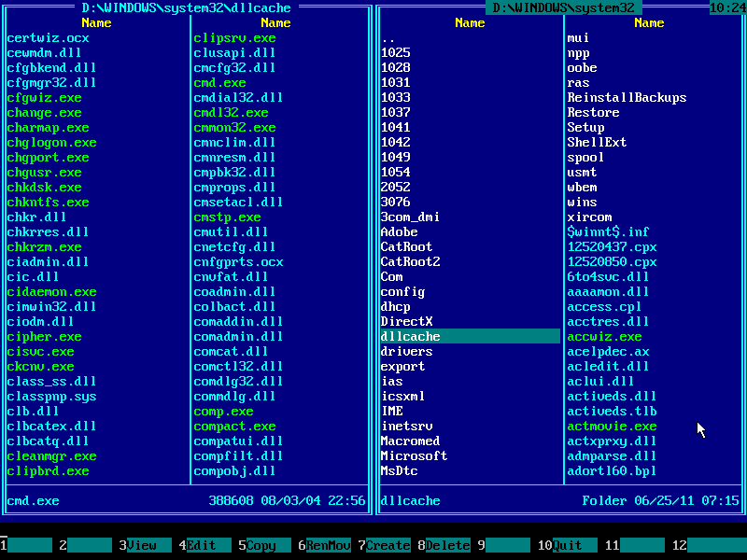Select the mui folder
The width and height of the screenshot is (747, 560).
click(x=578, y=38)
